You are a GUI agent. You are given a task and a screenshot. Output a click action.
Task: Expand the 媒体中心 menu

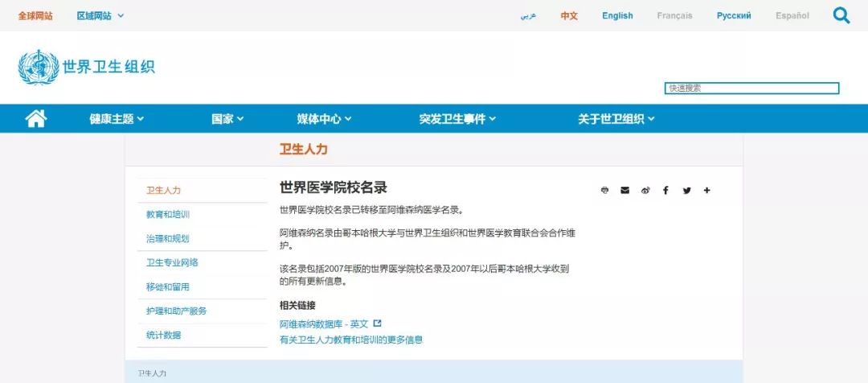pyautogui.click(x=324, y=118)
